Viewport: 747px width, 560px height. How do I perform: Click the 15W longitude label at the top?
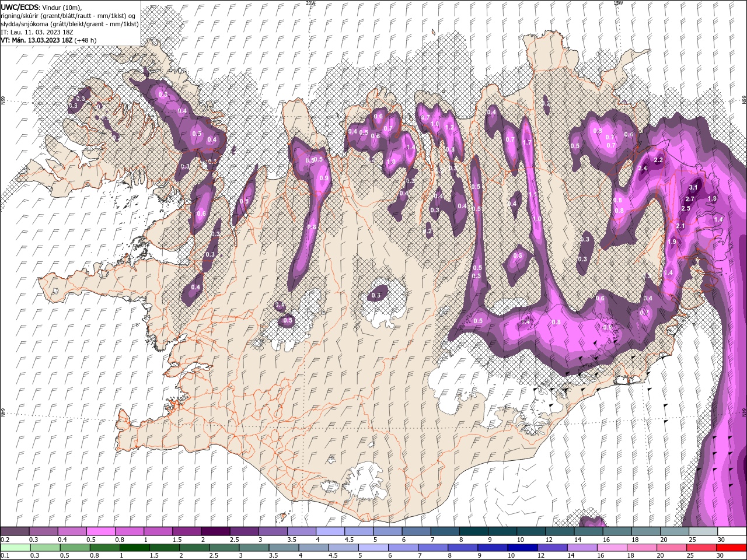point(618,3)
